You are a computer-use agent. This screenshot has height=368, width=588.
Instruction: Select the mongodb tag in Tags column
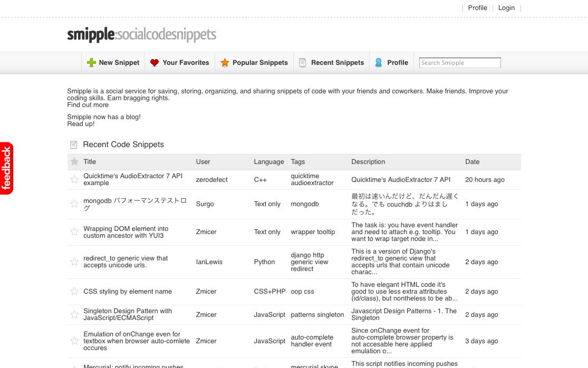click(x=304, y=204)
